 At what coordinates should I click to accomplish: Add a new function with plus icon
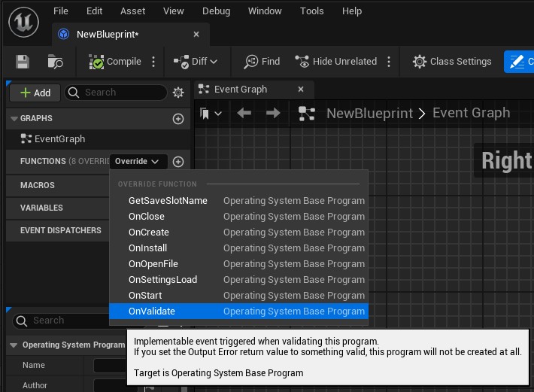[x=178, y=162]
